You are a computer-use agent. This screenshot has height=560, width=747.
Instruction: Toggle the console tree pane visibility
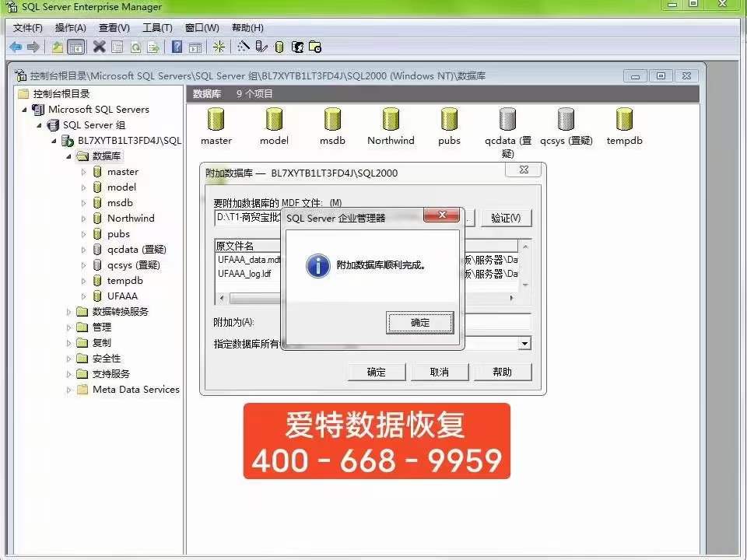pos(76,46)
